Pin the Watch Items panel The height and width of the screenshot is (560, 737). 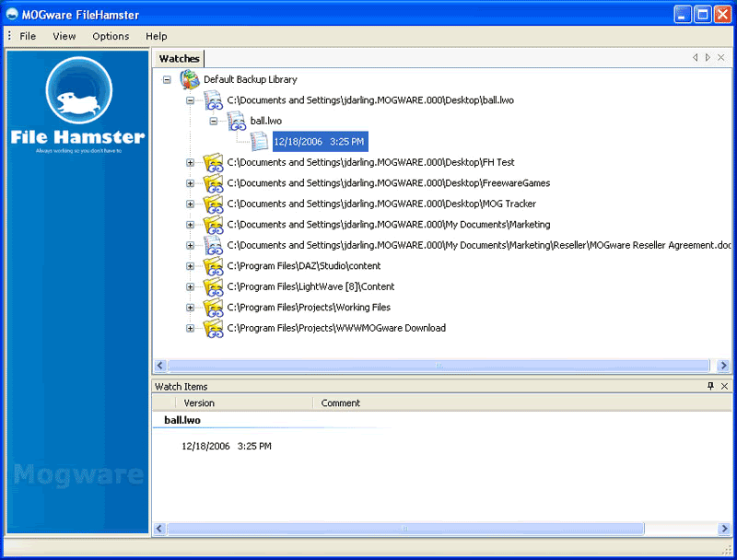710,386
